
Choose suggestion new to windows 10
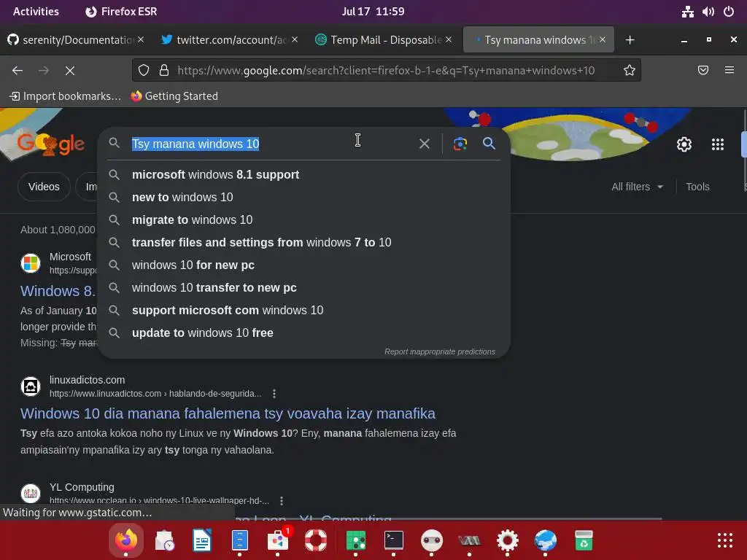pos(304,197)
